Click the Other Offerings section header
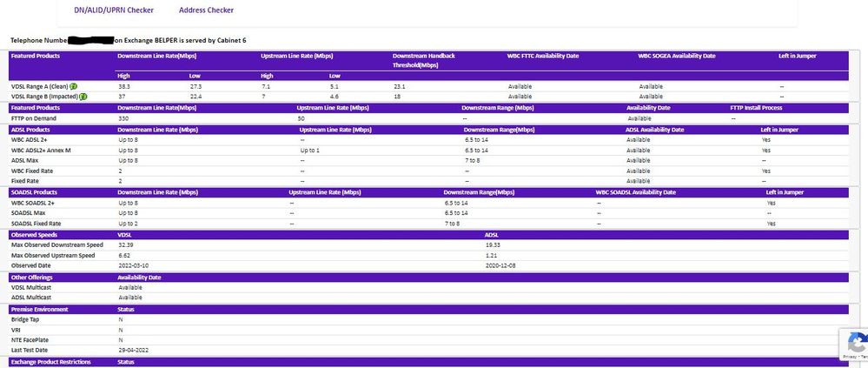This screenshot has width=868, height=368. coord(33,277)
